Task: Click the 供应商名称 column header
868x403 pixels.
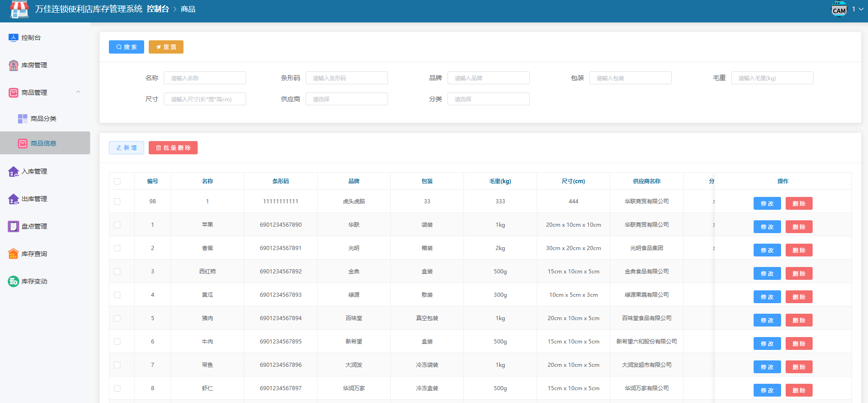Action: [x=647, y=181]
